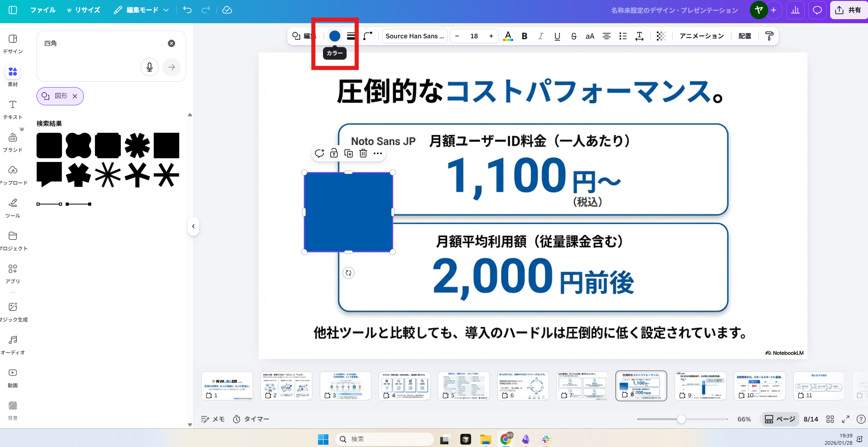The image size is (868, 447).
Task: Open the transparency control in the toolbar
Action: tap(661, 36)
